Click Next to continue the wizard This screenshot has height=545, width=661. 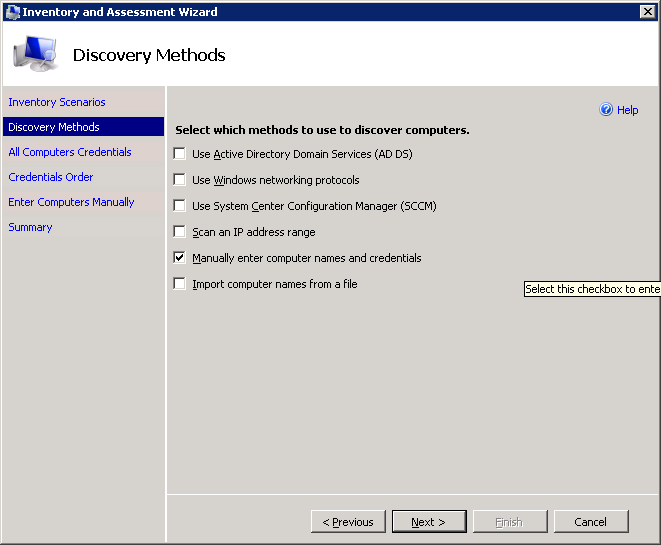coord(428,522)
